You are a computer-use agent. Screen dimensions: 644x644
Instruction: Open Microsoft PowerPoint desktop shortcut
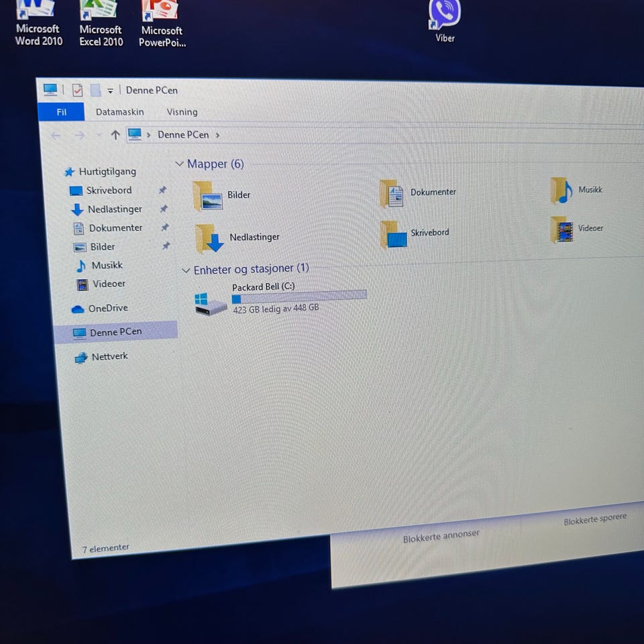(162, 24)
